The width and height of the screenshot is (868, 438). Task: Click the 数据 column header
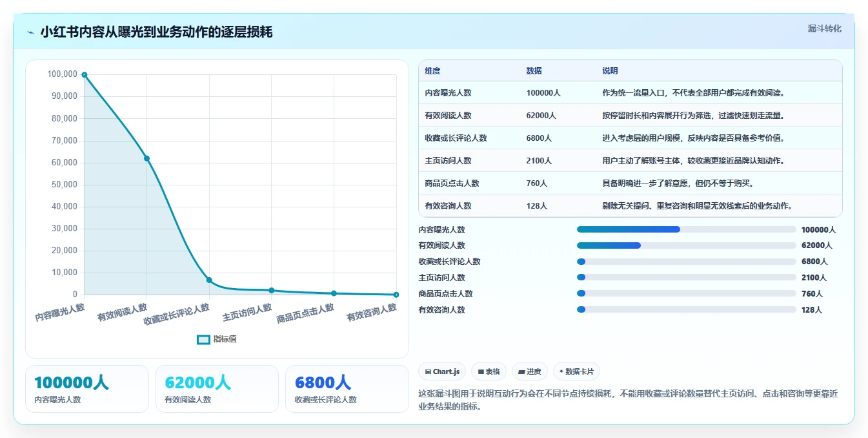click(534, 71)
